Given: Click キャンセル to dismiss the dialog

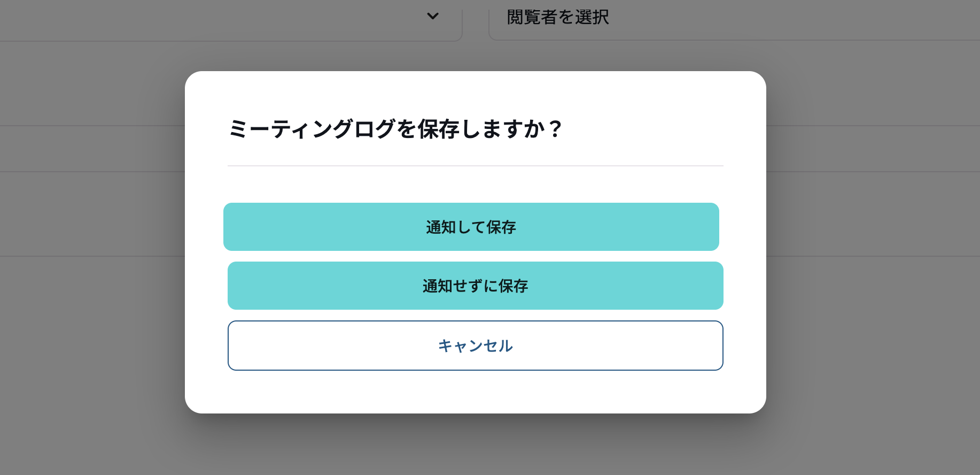Looking at the screenshot, I should (475, 346).
